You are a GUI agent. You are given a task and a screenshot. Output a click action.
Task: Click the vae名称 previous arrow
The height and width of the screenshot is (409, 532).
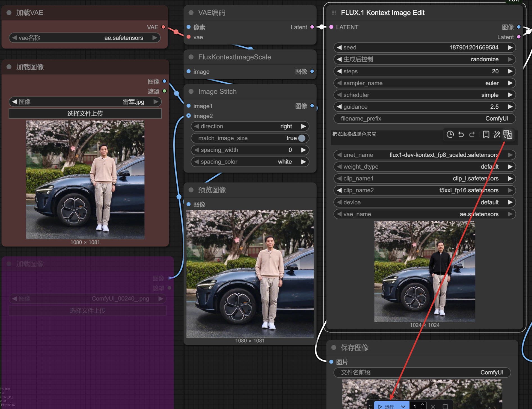[14, 38]
